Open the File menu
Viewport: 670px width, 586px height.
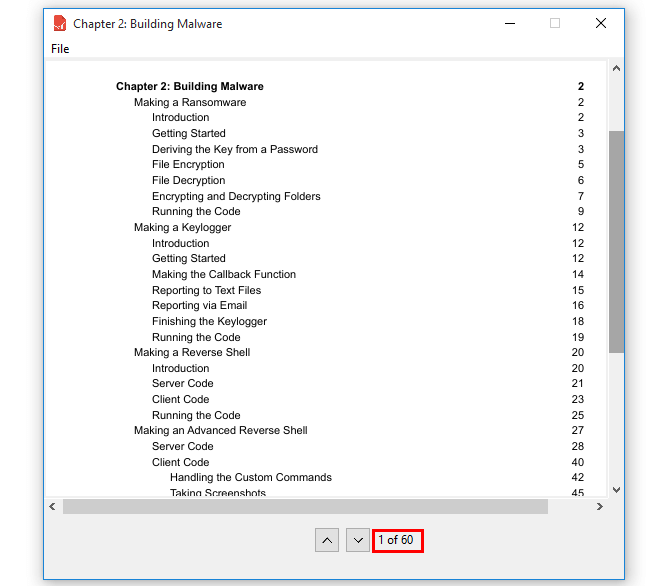pyautogui.click(x=60, y=49)
